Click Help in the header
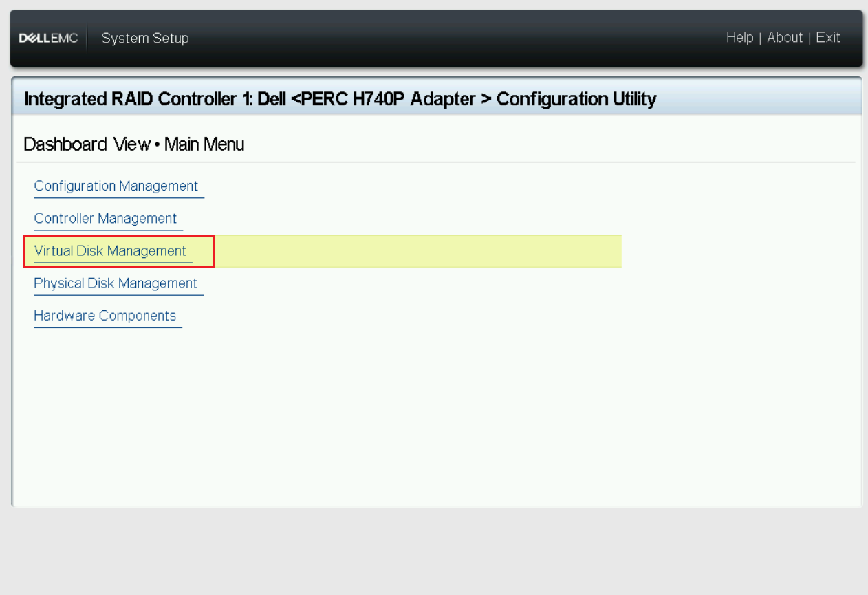Image resolution: width=868 pixels, height=595 pixels. (740, 38)
